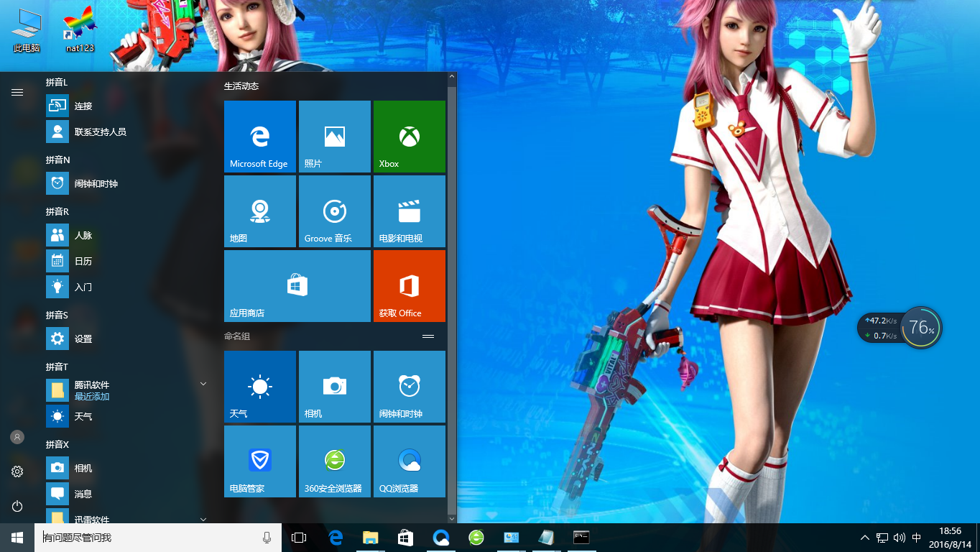Switch the 中 input method indicator
The height and width of the screenshot is (552, 980).
(x=917, y=538)
